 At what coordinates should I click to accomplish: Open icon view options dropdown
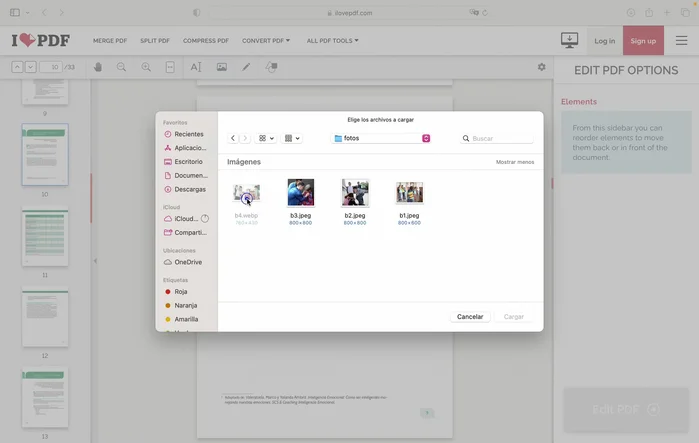(x=266, y=138)
